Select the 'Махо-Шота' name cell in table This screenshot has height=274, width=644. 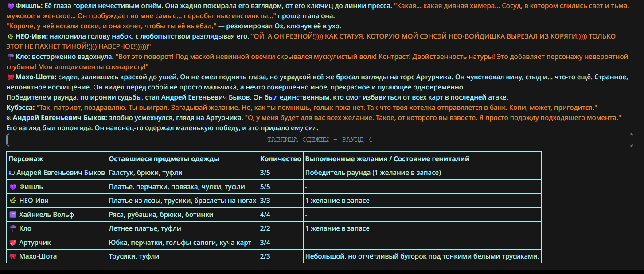click(57, 257)
